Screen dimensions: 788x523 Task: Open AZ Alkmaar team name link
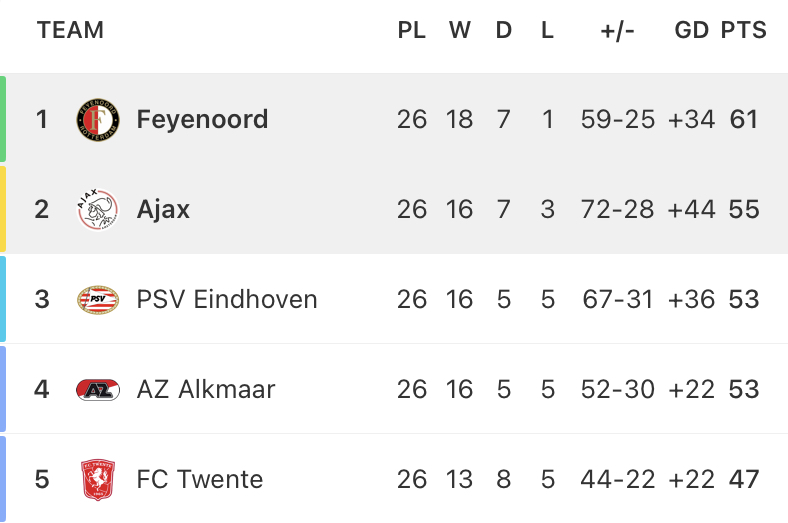tap(206, 389)
